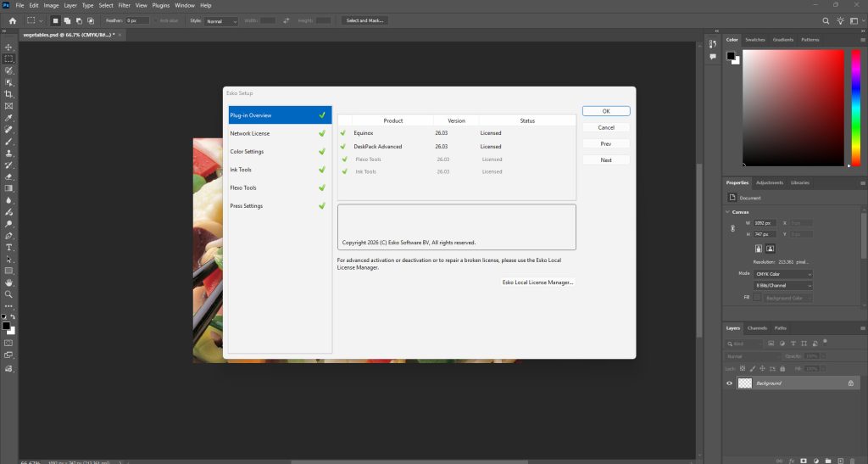The image size is (868, 464).
Task: Select the Gradient tool
Action: tap(8, 188)
